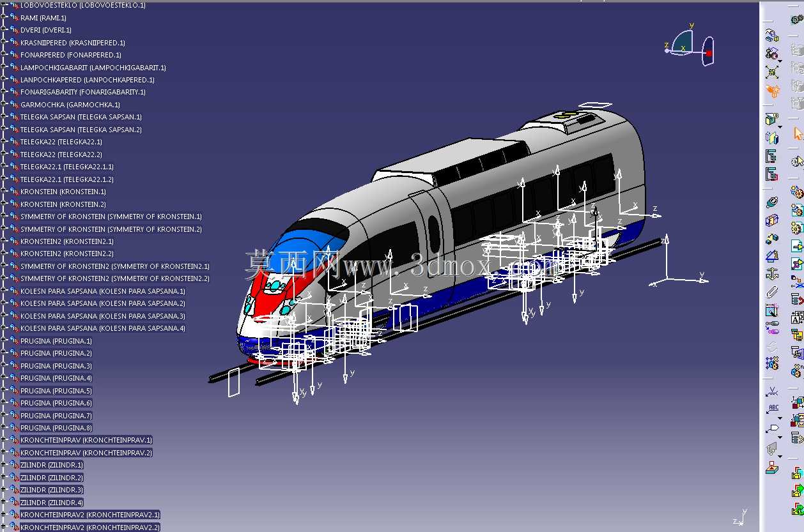The width and height of the screenshot is (804, 532).
Task: Select KRONSTEIN2 (KRONSTEIN2.1) node
Action: [x=67, y=241]
